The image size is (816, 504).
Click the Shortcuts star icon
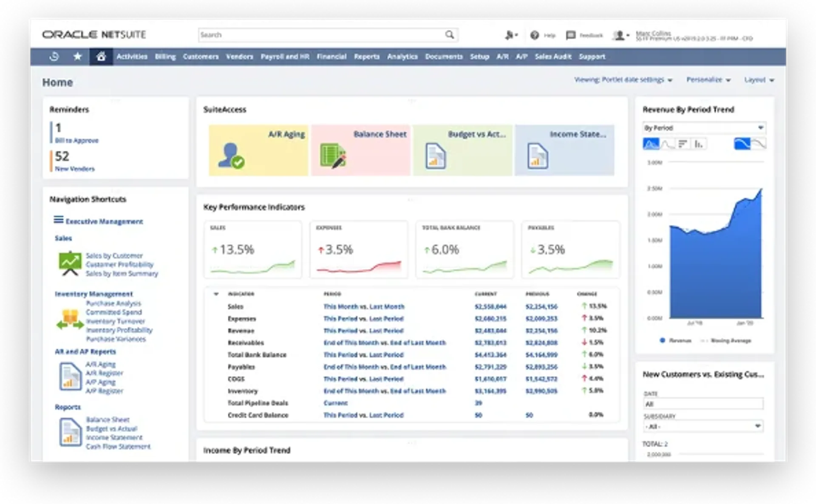(77, 57)
